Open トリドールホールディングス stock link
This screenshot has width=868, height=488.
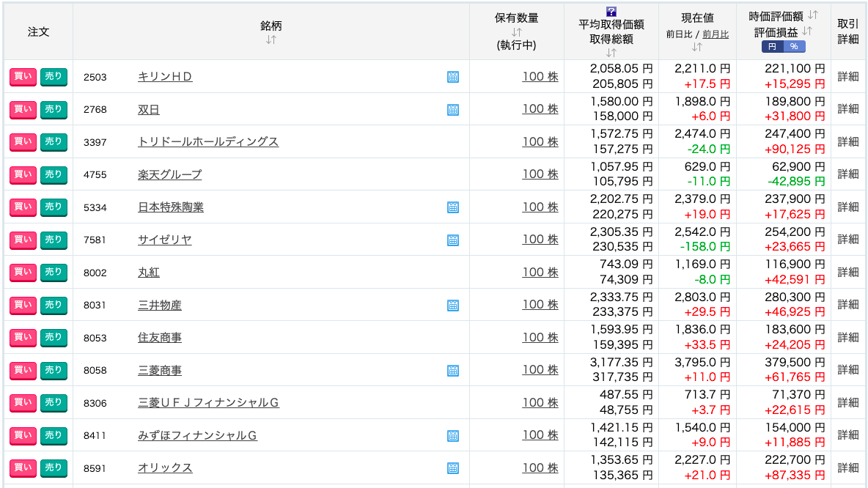[x=208, y=142]
